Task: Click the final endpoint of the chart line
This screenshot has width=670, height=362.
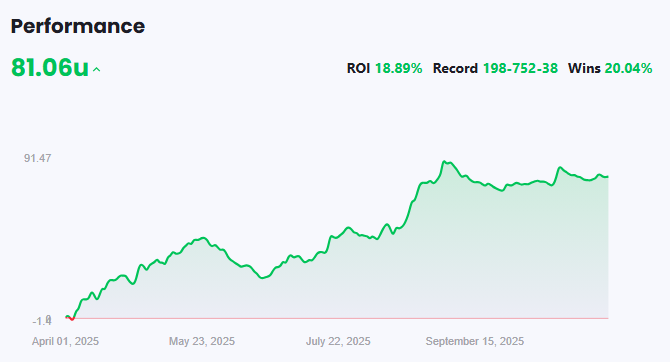Action: point(608,177)
